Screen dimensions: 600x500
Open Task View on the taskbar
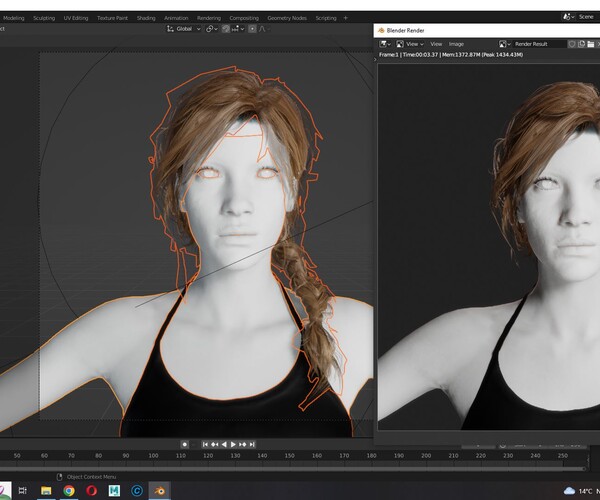23,490
